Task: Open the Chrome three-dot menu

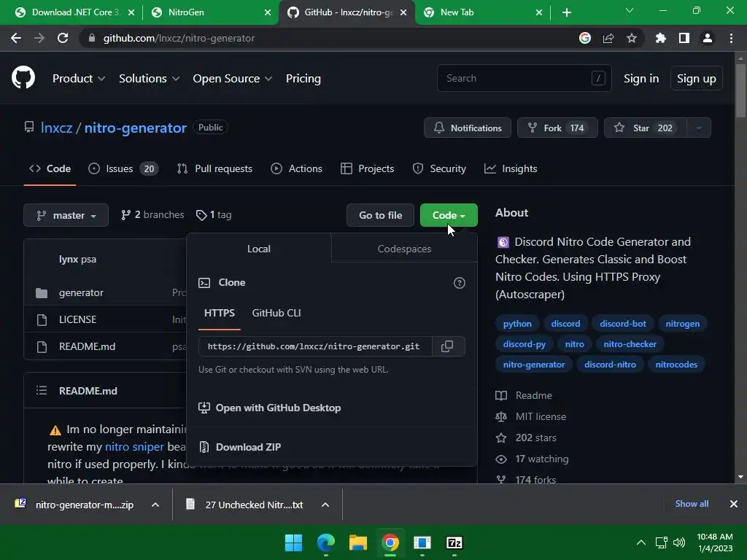Action: (731, 38)
